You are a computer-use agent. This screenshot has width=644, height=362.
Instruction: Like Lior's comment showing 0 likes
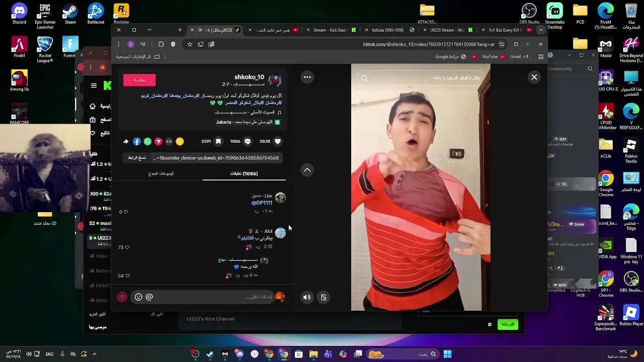click(125, 212)
